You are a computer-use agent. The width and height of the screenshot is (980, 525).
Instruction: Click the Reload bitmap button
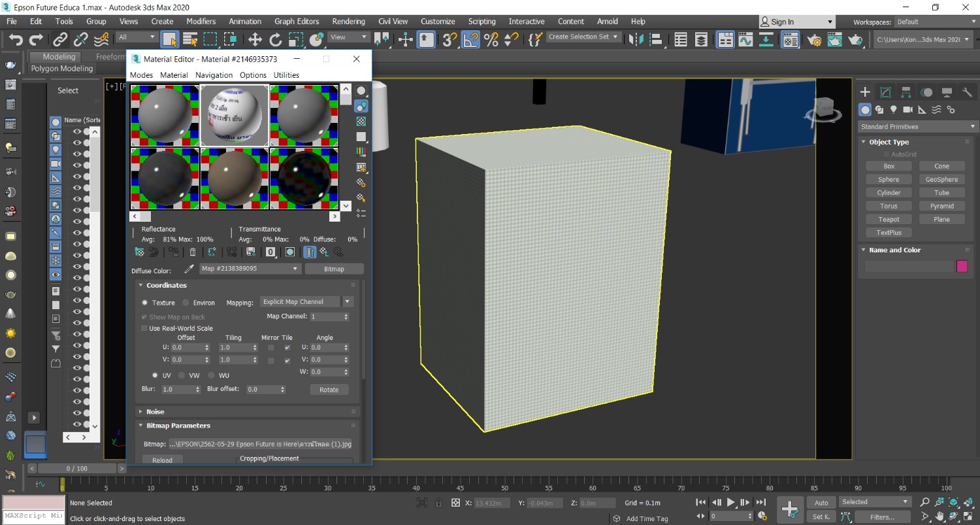point(162,460)
